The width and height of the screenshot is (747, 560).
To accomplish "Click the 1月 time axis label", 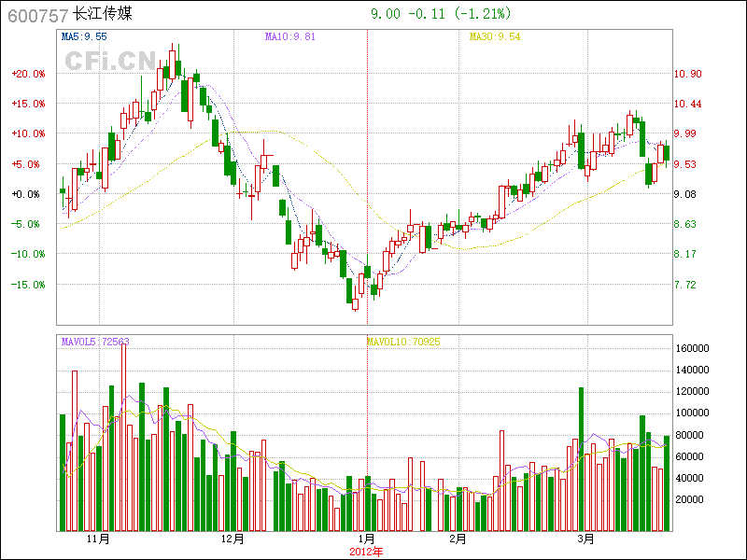I will tap(367, 539).
